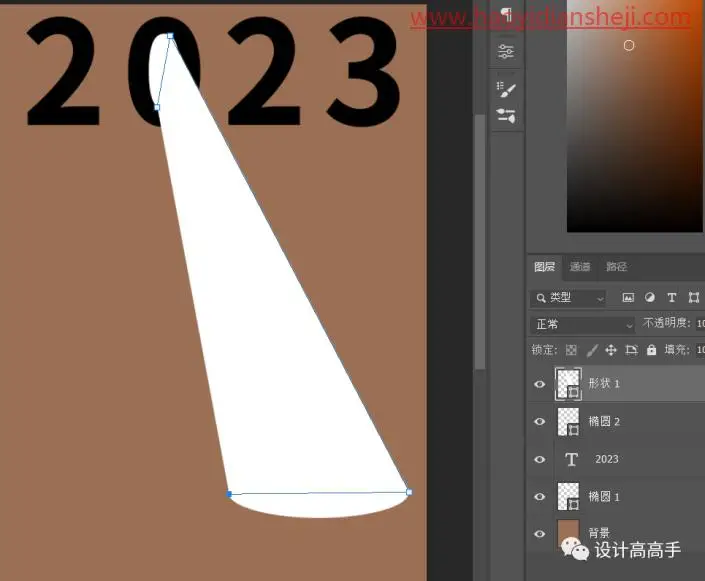Open the 正常 blend mode dropdown
Screen dimensions: 705x581
[583, 324]
